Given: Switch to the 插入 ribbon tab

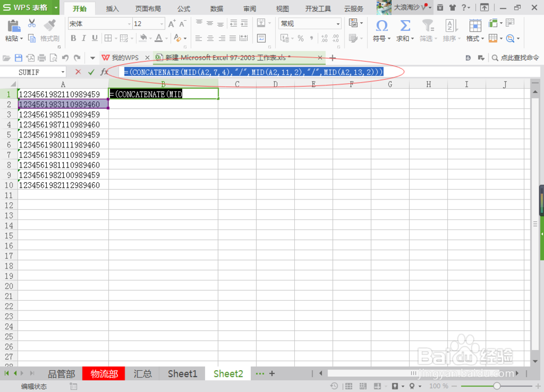Looking at the screenshot, I should [x=112, y=9].
